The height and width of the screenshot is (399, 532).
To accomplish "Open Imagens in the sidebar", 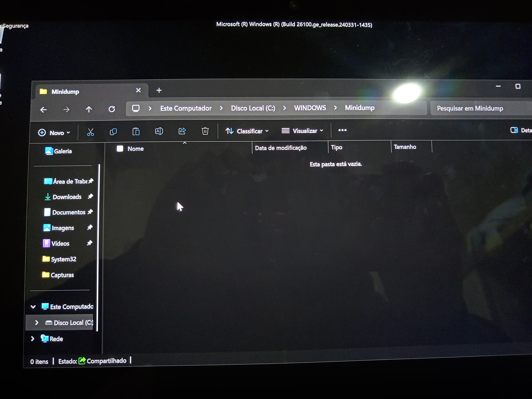I will tap(59, 228).
